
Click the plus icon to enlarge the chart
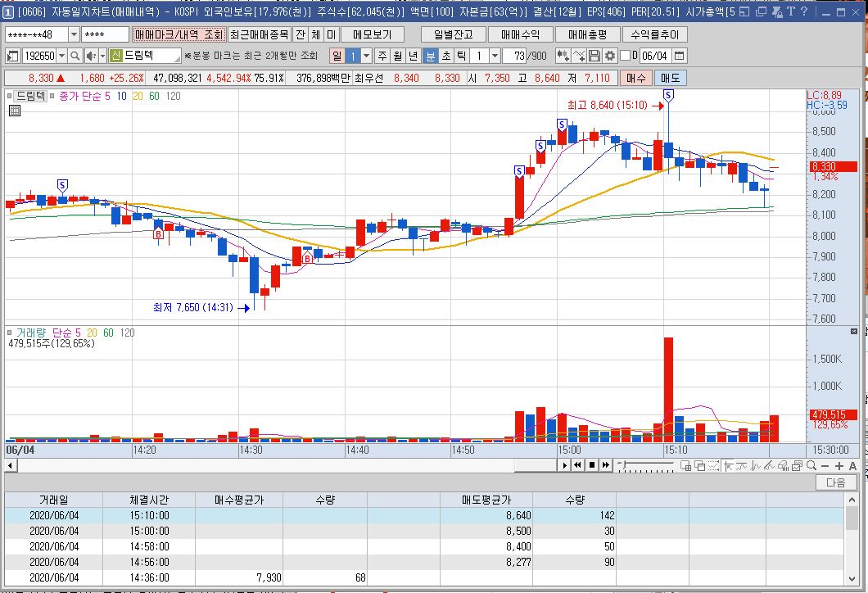(x=839, y=466)
